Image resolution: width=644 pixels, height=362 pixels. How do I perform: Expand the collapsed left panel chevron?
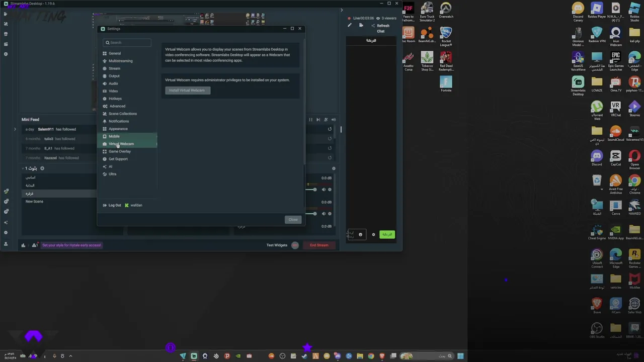pos(15,129)
